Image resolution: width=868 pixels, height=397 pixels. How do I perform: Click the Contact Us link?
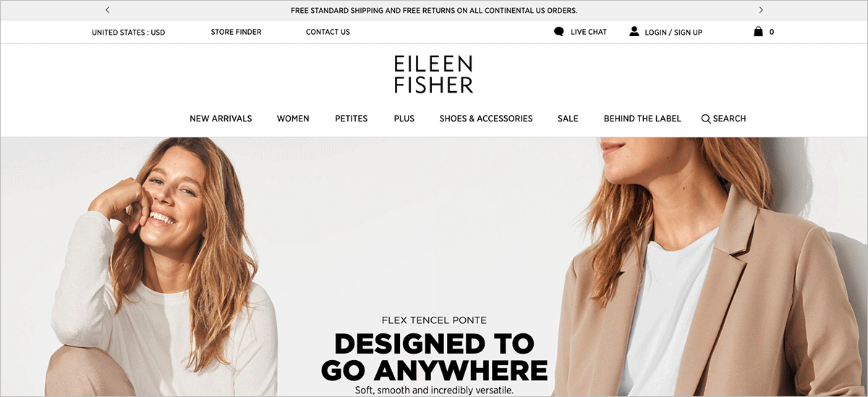click(328, 32)
